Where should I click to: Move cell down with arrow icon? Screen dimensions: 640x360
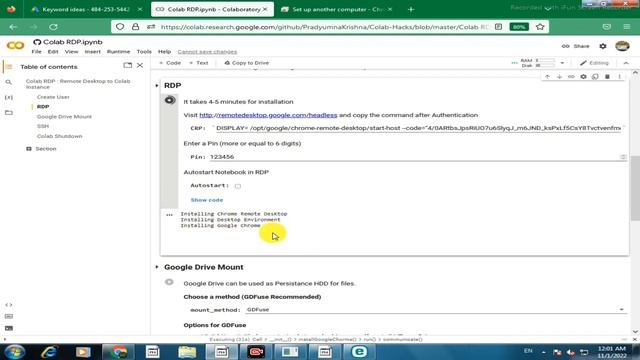(559, 77)
